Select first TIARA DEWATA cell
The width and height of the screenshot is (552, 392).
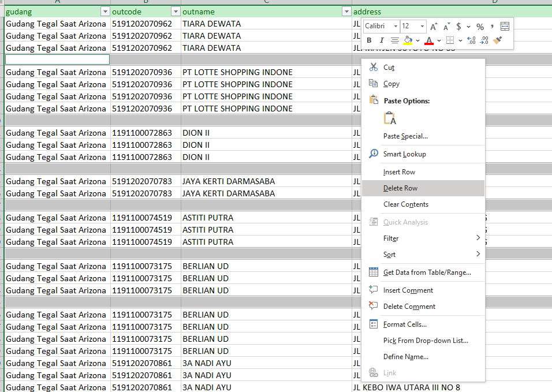pyautogui.click(x=267, y=24)
